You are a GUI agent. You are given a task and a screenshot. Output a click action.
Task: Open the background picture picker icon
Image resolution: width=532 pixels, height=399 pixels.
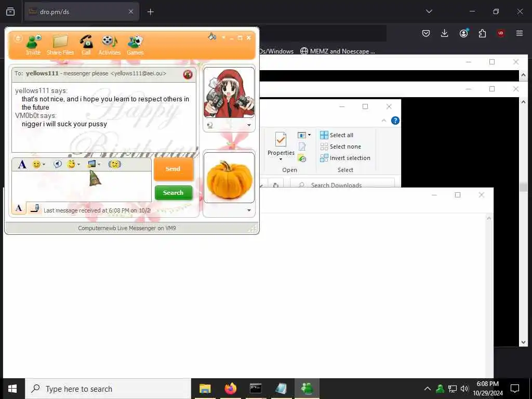point(91,164)
